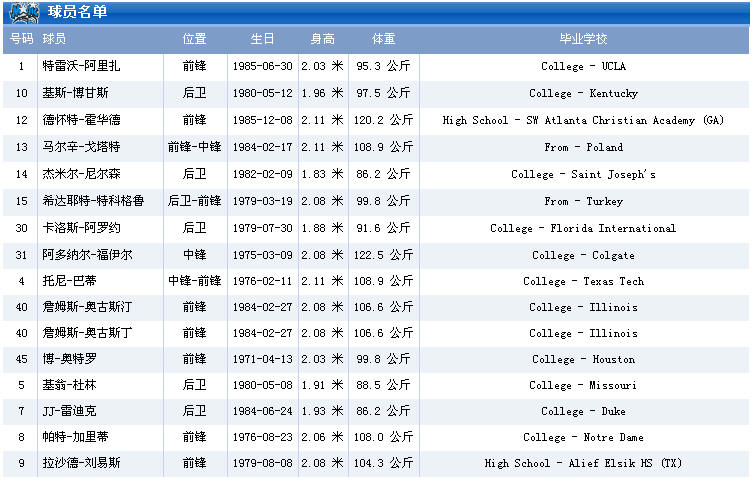Click birthday 1984-06-24
The height and width of the screenshot is (496, 753).
[x=262, y=411]
